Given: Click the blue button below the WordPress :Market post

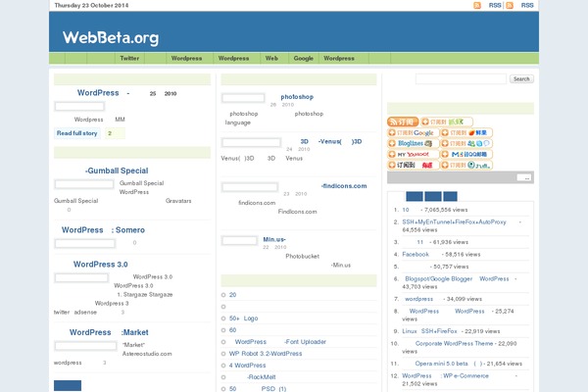Looking at the screenshot, I should [68, 385].
